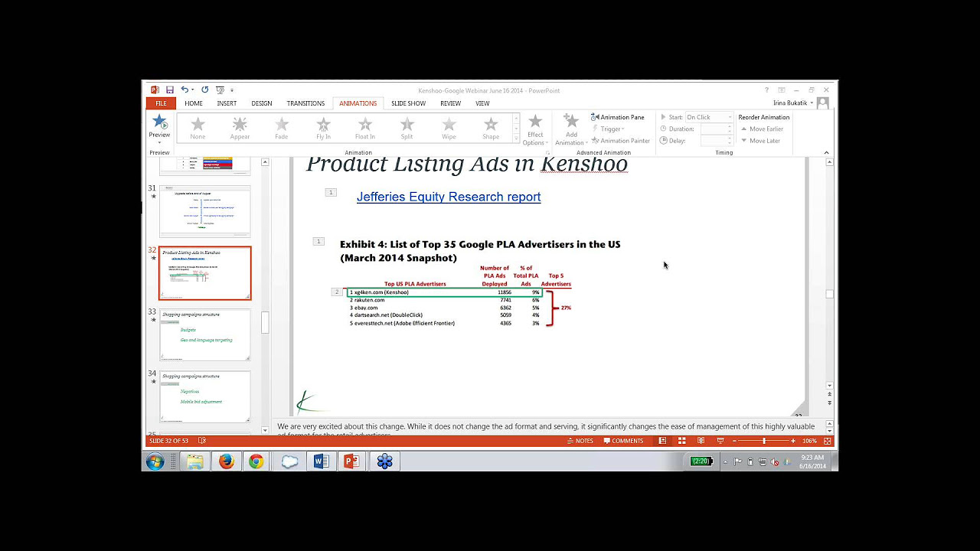This screenshot has height=551, width=980.
Task: Apply the Appear animation effect
Action: [240, 129]
